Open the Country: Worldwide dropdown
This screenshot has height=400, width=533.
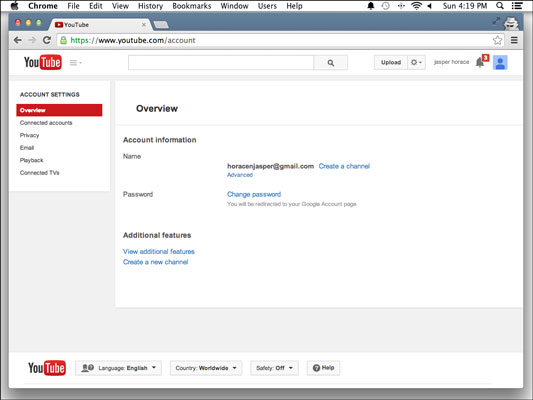pyautogui.click(x=206, y=368)
